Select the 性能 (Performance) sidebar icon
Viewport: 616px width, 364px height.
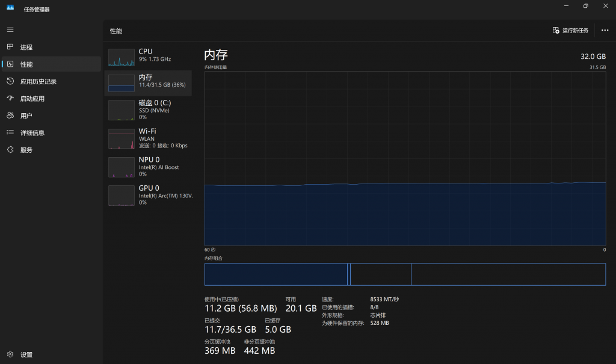pos(10,64)
